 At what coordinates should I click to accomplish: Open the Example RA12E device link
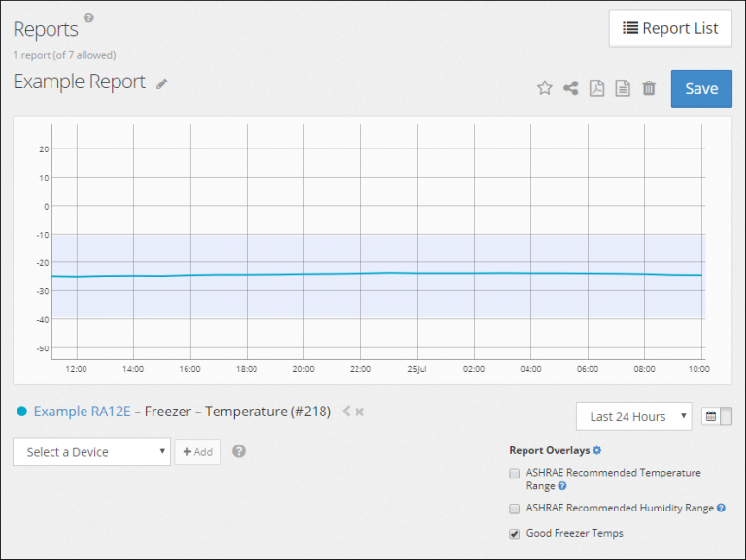pyautogui.click(x=82, y=412)
